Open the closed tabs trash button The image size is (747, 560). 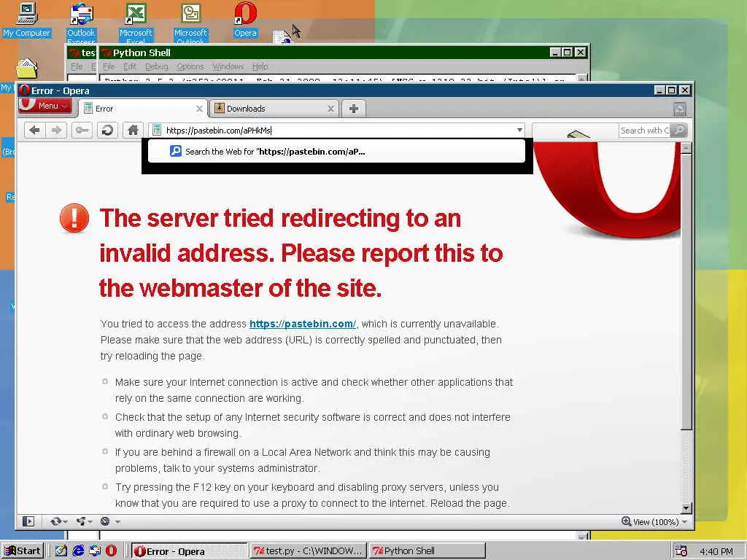pyautogui.click(x=680, y=109)
